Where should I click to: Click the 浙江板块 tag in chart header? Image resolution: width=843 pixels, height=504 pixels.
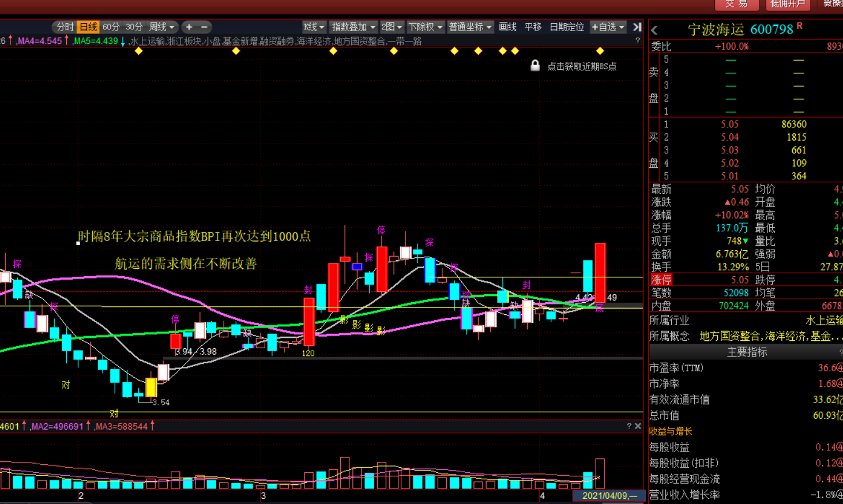[x=185, y=42]
